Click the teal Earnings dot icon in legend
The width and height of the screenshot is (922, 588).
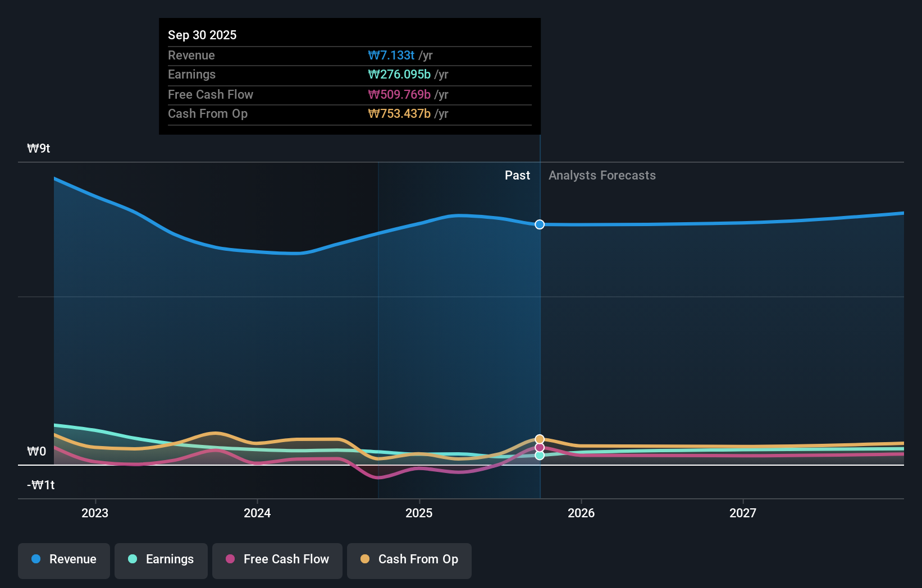pyautogui.click(x=132, y=559)
